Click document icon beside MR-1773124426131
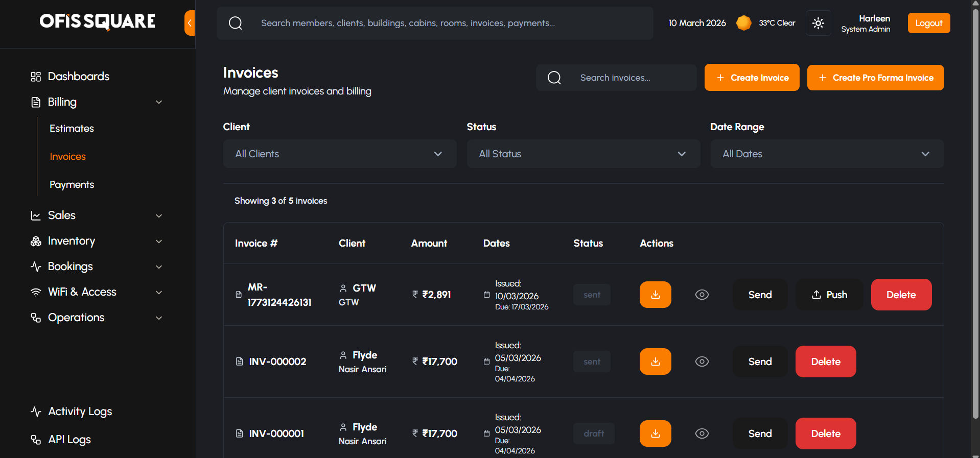980x458 pixels. tap(239, 295)
